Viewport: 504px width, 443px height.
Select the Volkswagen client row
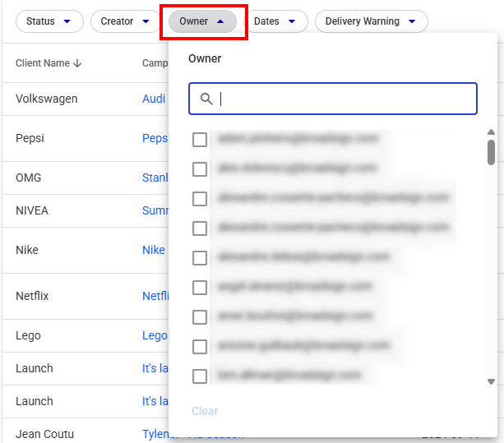[x=47, y=99]
